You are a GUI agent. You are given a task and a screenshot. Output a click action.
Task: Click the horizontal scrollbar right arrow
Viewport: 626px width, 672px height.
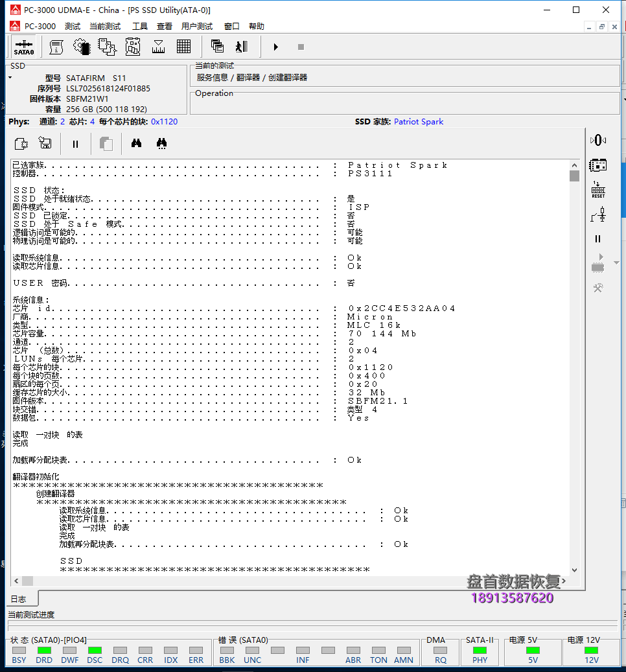pyautogui.click(x=564, y=581)
